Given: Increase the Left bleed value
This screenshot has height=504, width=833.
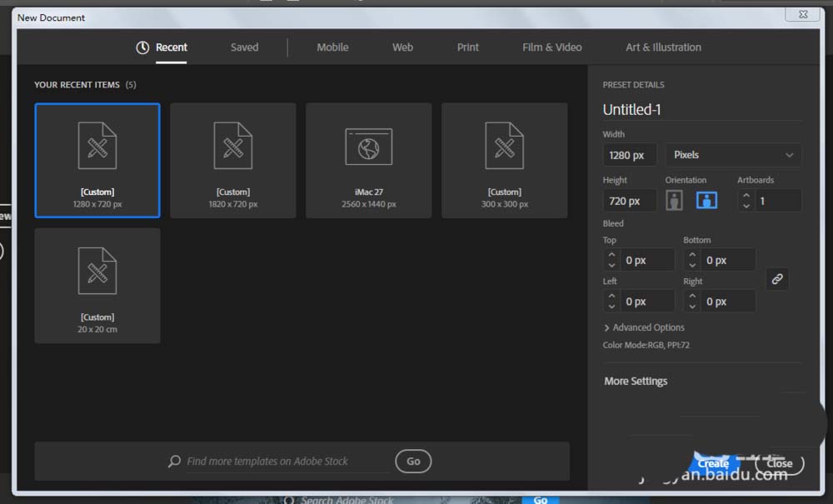Looking at the screenshot, I should [612, 296].
